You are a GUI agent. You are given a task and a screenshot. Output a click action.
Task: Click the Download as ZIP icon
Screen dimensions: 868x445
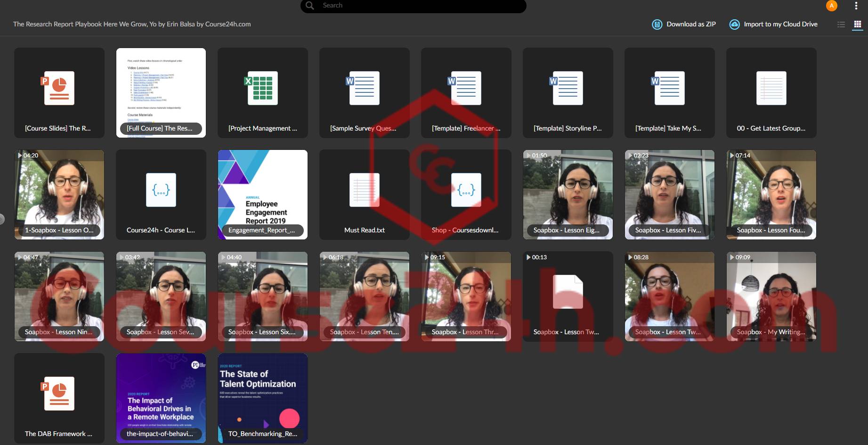point(657,25)
